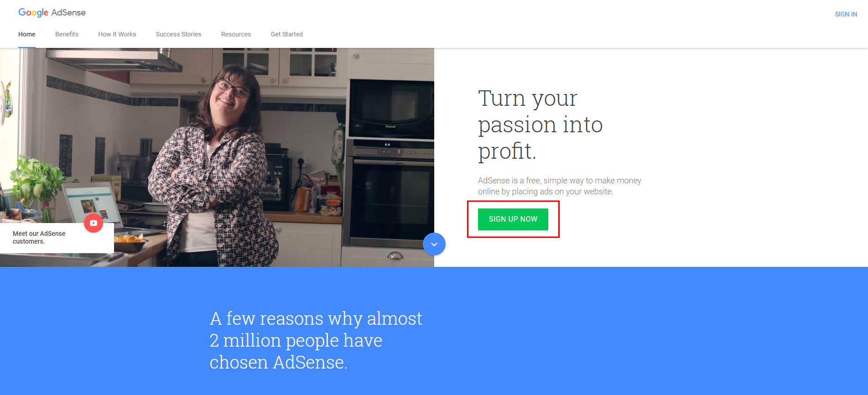Click the AdSense wordmark beside Google
The width and height of the screenshot is (868, 395).
coord(68,12)
